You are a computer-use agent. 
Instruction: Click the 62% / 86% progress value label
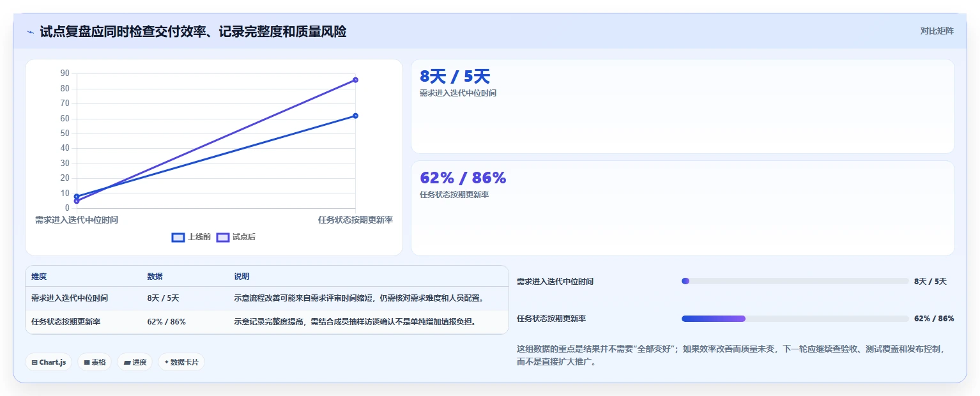coord(934,319)
